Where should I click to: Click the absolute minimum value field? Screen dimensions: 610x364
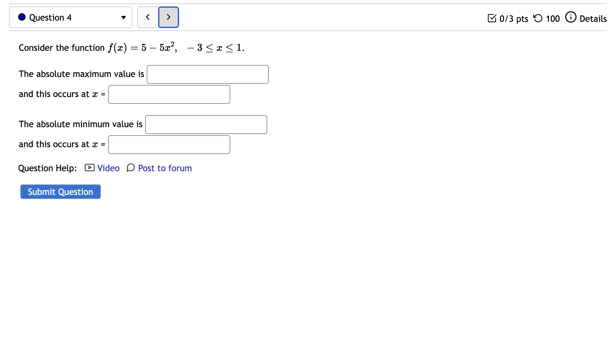(206, 124)
